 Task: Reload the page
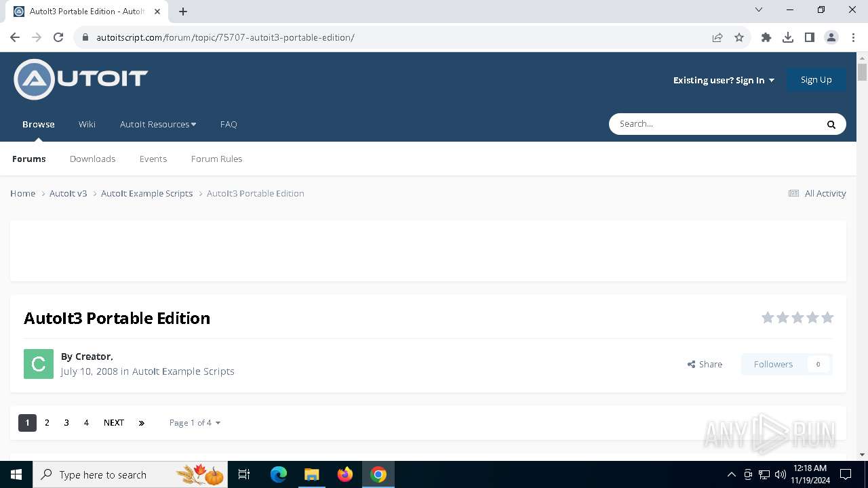58,37
